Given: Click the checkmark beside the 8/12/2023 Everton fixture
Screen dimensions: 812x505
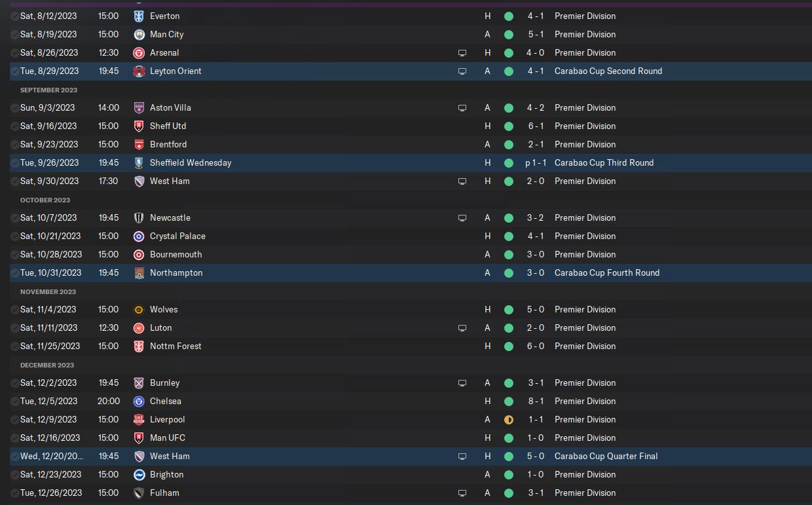Looking at the screenshot, I should point(14,16).
